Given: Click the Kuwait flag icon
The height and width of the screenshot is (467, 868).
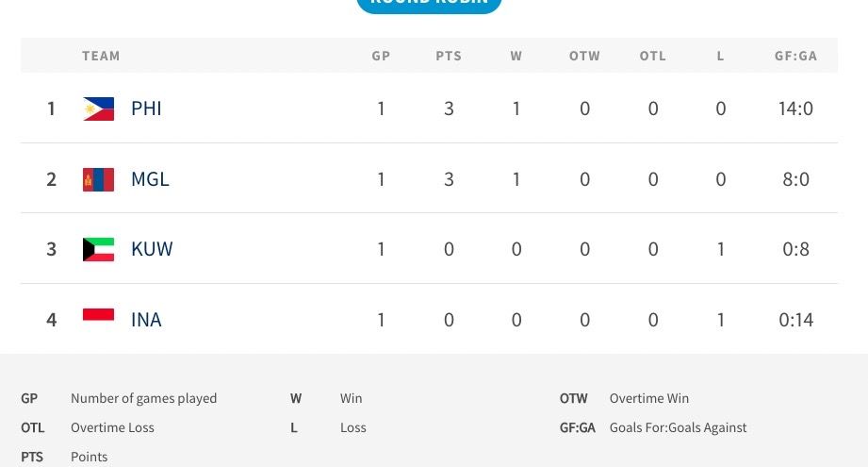Looking at the screenshot, I should [98, 249].
